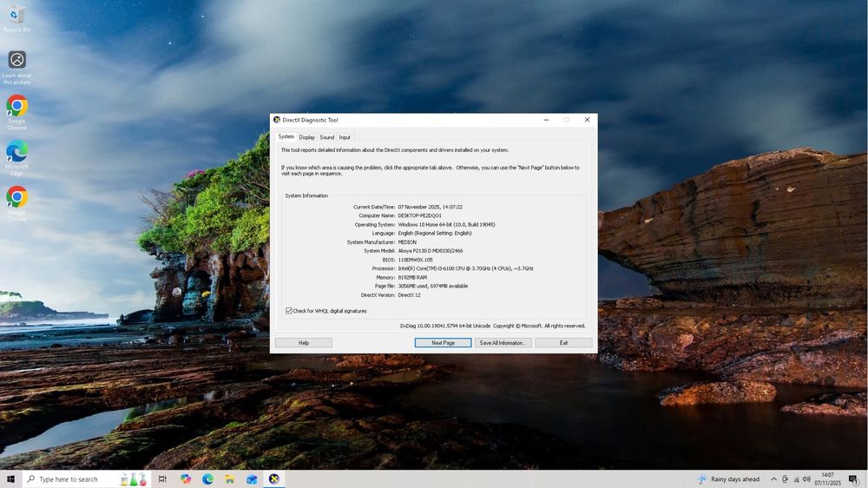Minimize the DirectX Diagnostic Tool window
868x488 pixels.
[x=546, y=120]
